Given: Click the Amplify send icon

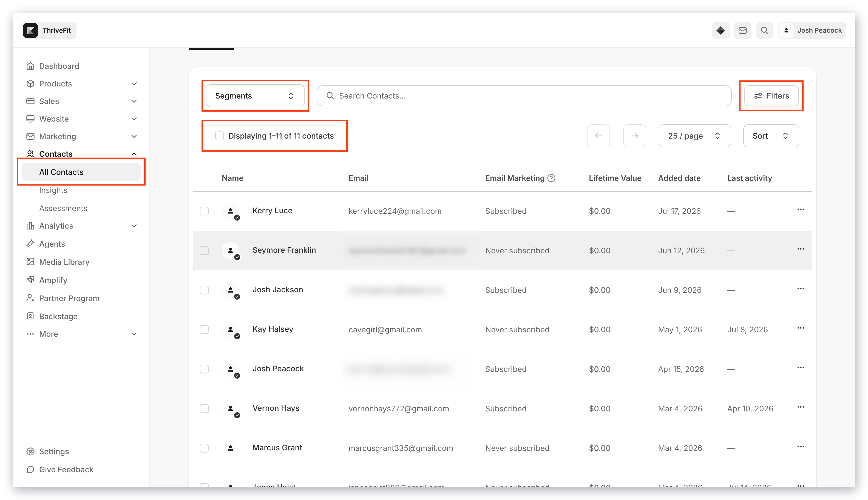Looking at the screenshot, I should click(x=30, y=280).
